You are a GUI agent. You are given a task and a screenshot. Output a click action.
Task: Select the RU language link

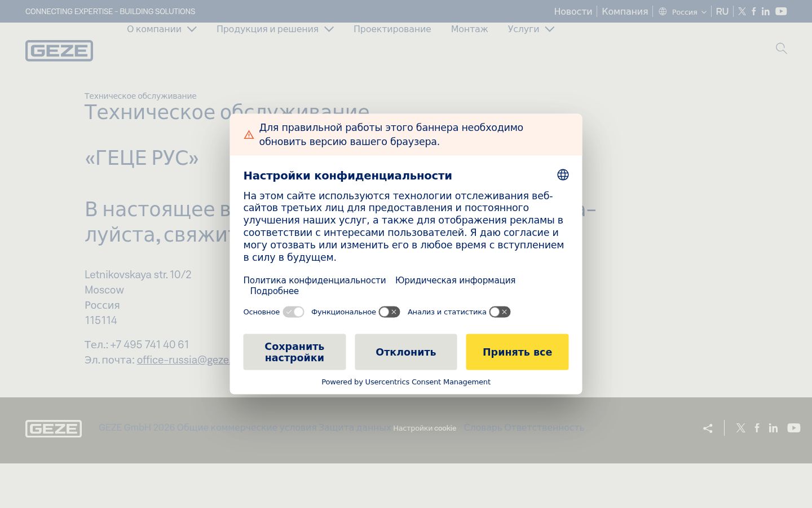722,11
